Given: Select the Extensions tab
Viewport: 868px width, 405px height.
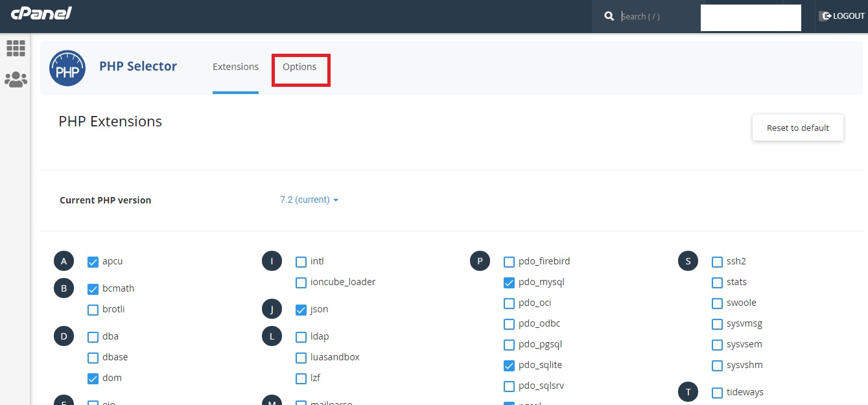Looking at the screenshot, I should [235, 67].
